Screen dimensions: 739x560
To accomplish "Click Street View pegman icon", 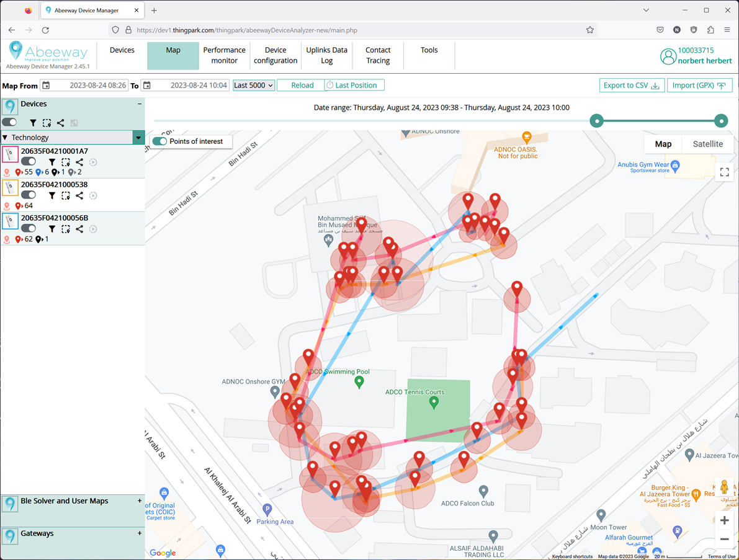I will (724, 487).
